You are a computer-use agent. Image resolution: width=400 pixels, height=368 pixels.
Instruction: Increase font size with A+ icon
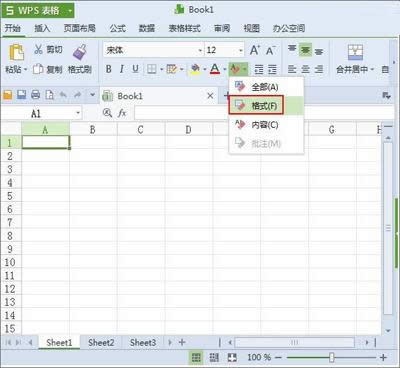(255, 50)
